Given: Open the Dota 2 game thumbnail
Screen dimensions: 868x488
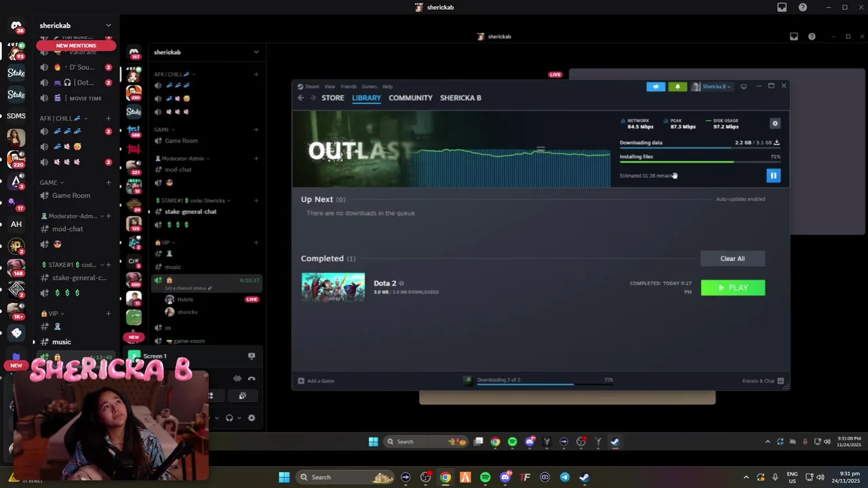Looking at the screenshot, I should [x=333, y=287].
